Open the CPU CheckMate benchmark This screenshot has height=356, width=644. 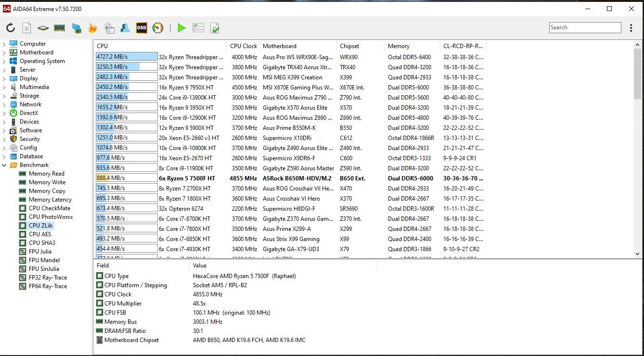coord(49,208)
